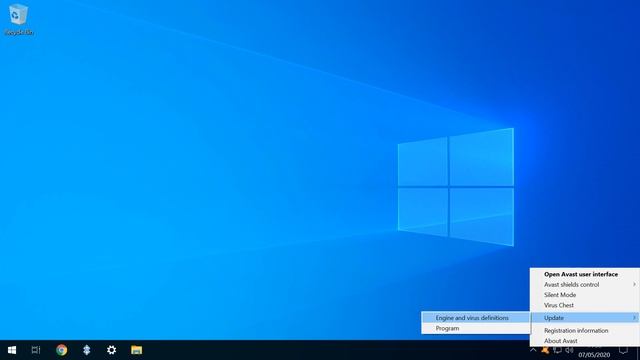Expand the Avast shields control submenu

(585, 284)
